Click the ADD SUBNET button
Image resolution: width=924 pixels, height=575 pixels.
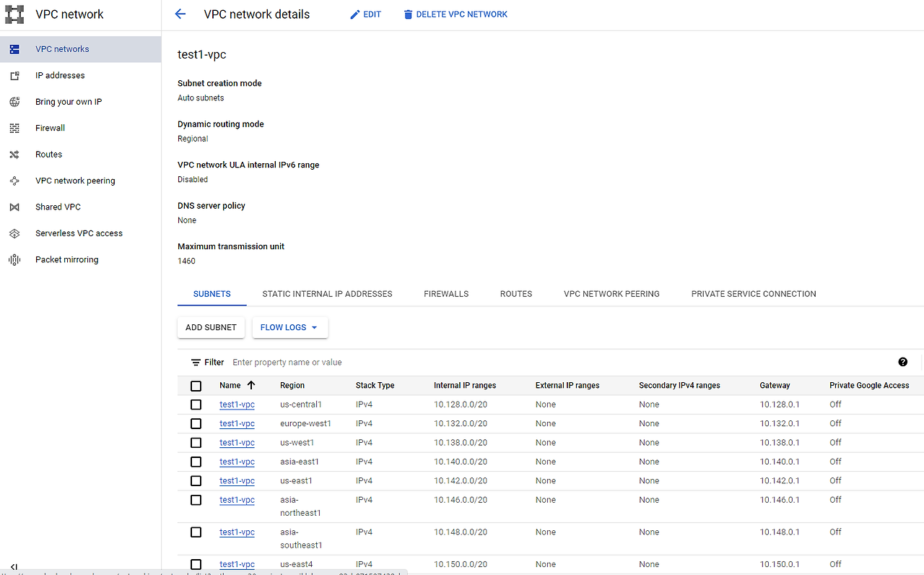[x=211, y=327]
